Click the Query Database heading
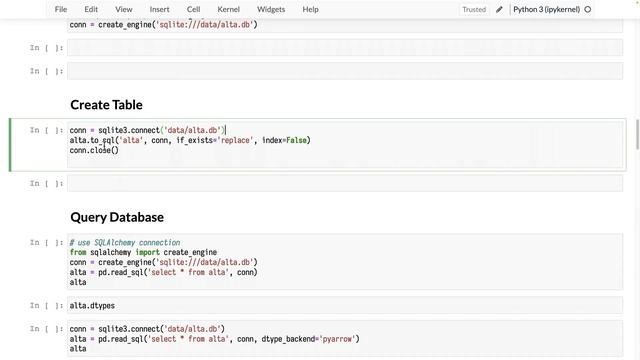640x360 pixels. 117,217
